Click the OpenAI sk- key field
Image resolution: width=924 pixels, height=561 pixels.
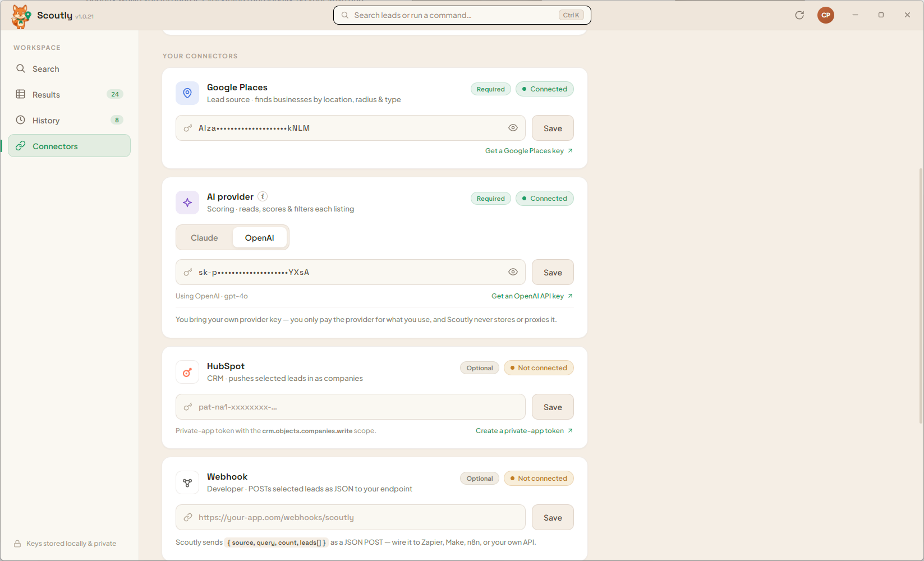pyautogui.click(x=351, y=272)
